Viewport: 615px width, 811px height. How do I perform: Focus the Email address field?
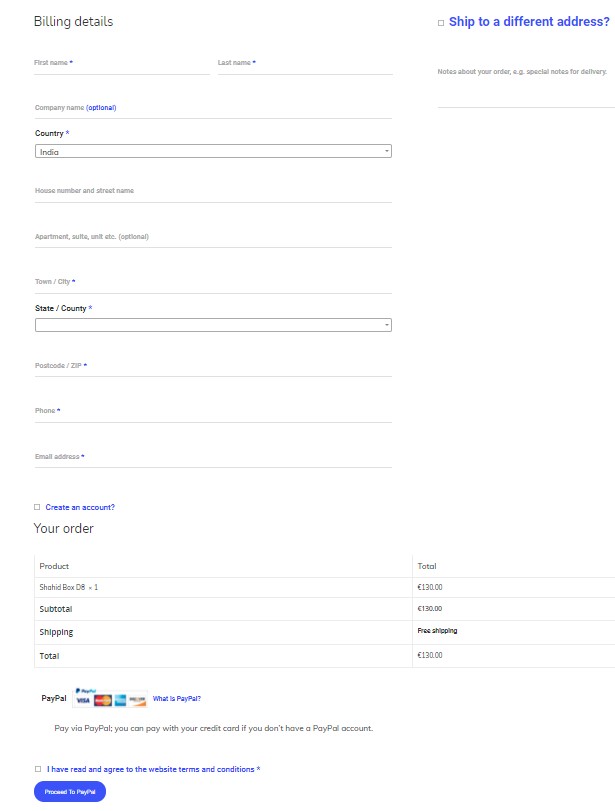click(213, 457)
